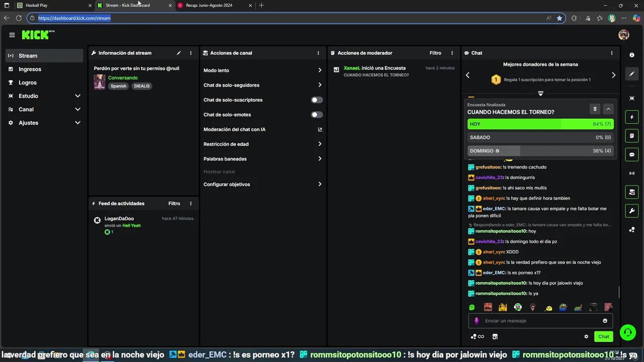Click the Spanish language tag
The image size is (644, 362).
[119, 86]
